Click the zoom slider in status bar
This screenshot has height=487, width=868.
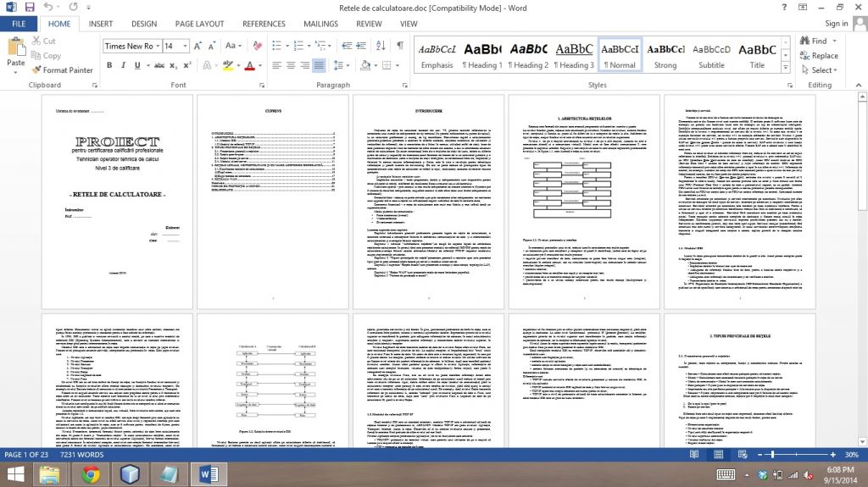(772, 455)
